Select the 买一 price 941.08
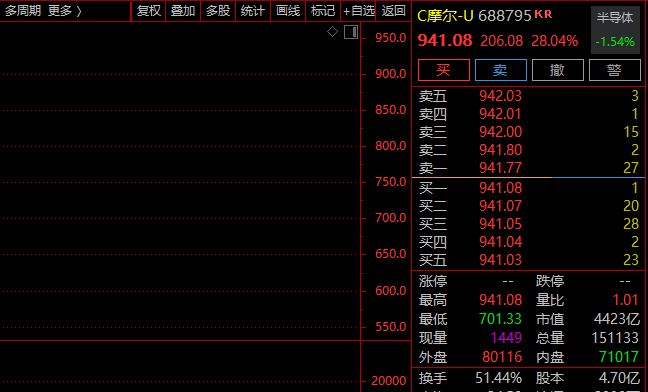 click(500, 188)
